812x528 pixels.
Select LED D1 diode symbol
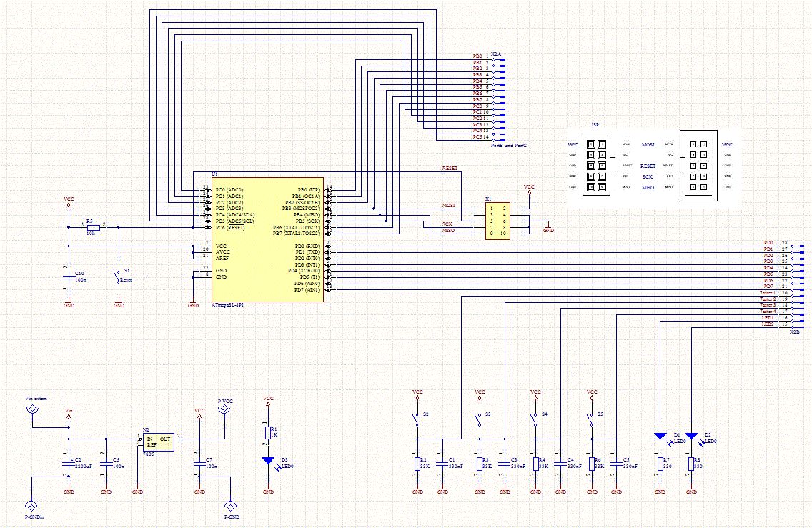click(660, 436)
